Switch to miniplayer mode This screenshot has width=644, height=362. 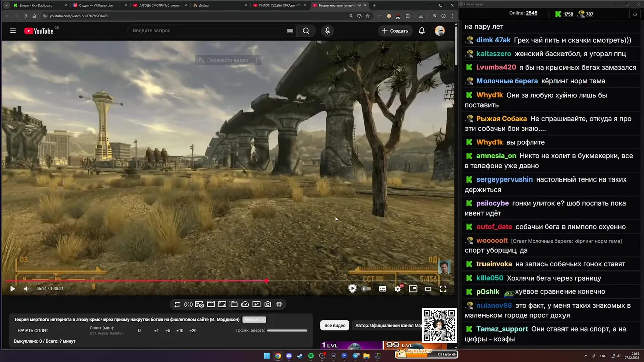[413, 289]
